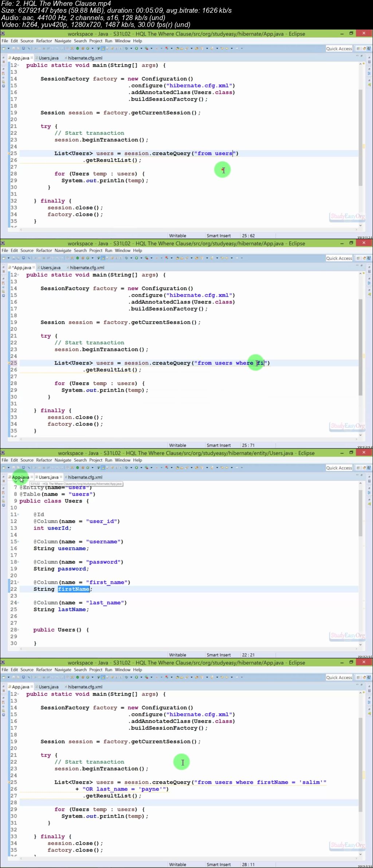Click the Run button in the 25 : 62 frame toolbar

click(136, 48)
